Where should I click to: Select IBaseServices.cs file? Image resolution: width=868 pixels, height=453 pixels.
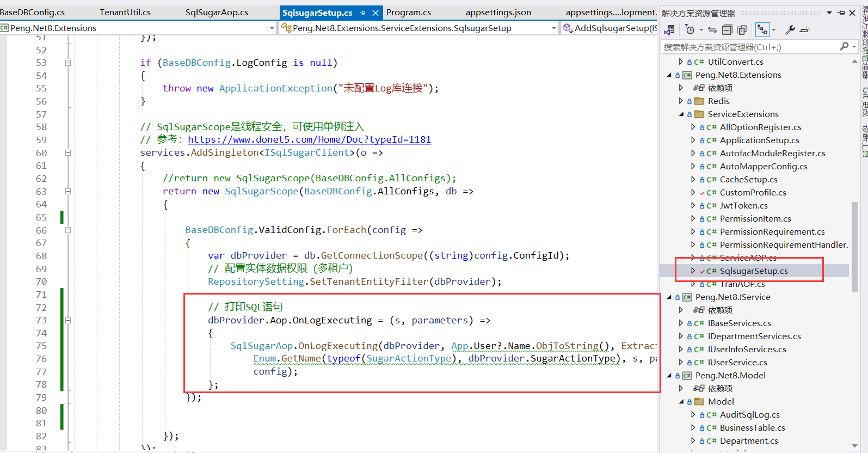coord(739,323)
